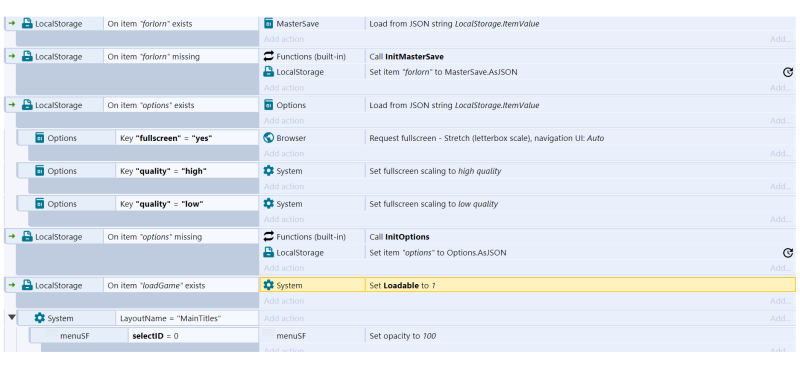Screen dimensions: 800x369
Task: Select action Call InitOptions
Action: (x=580, y=237)
